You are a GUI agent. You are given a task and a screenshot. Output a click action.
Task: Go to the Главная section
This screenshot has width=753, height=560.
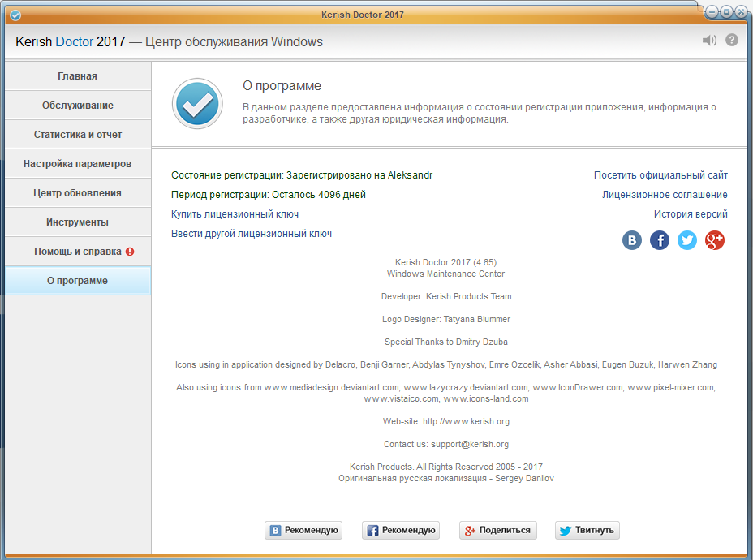tap(77, 76)
